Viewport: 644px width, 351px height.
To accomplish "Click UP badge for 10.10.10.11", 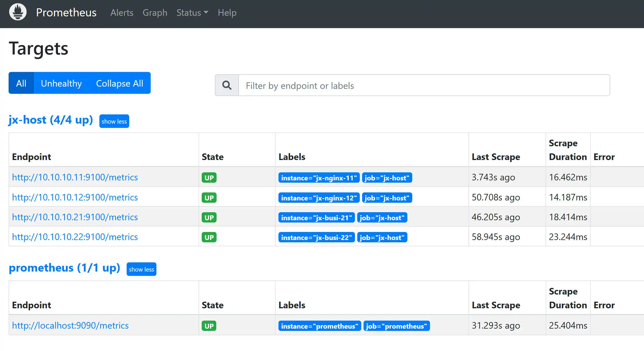I will click(x=209, y=178).
